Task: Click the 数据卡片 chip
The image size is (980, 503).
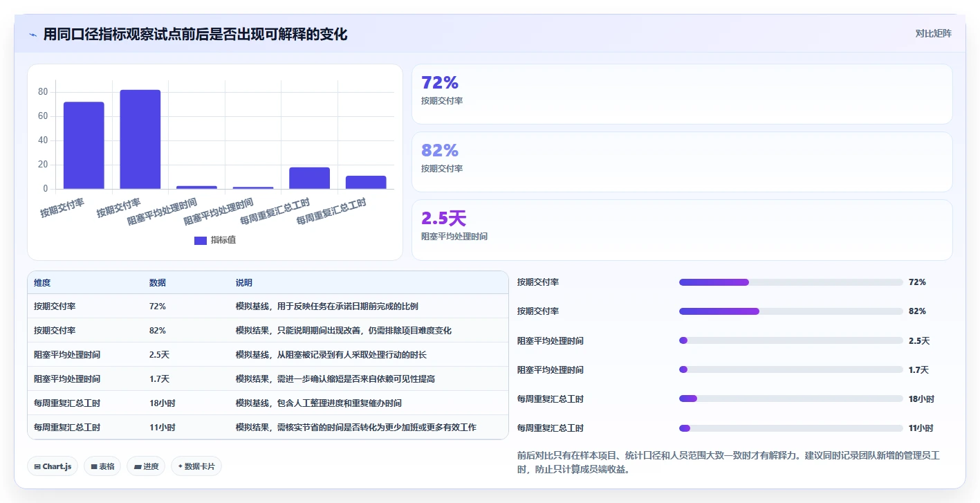Action: click(196, 466)
